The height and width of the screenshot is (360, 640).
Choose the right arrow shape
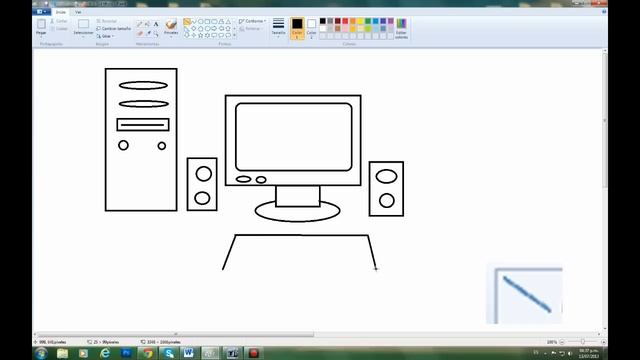click(214, 29)
